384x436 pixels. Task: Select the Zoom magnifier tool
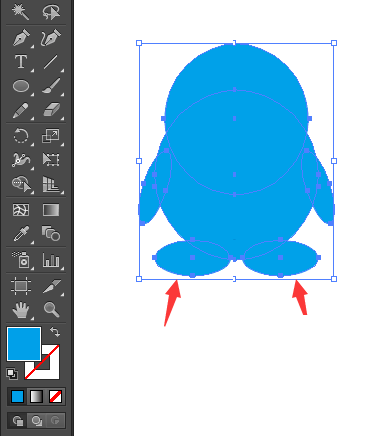click(51, 309)
